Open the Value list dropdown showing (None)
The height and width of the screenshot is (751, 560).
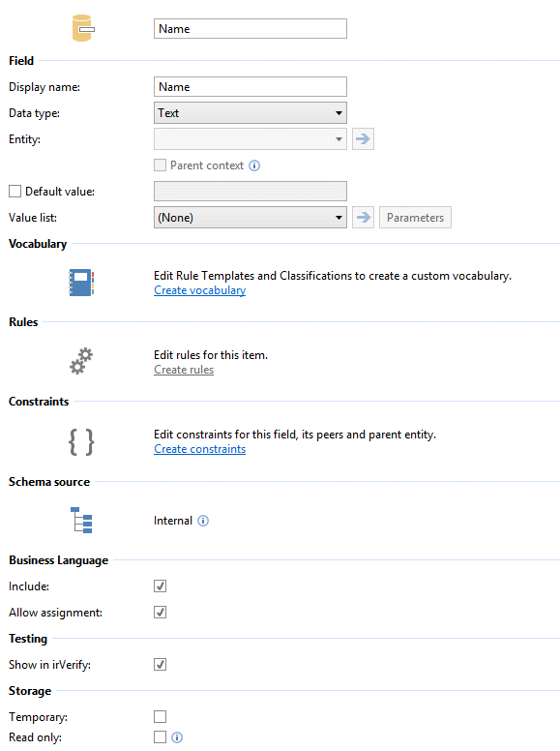(251, 218)
